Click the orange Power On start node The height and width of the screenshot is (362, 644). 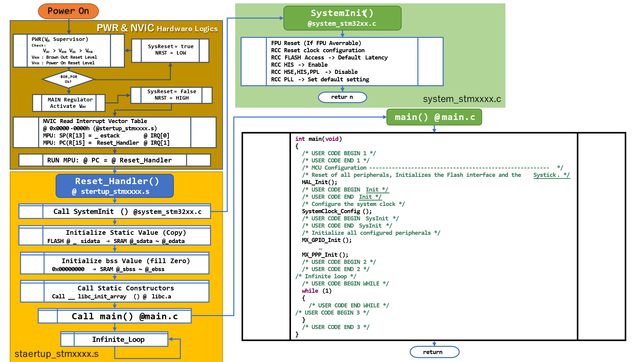(x=68, y=11)
